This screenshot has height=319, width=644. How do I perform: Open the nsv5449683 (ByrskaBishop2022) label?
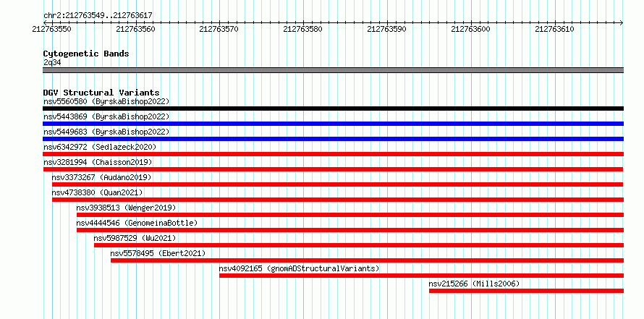106,132
